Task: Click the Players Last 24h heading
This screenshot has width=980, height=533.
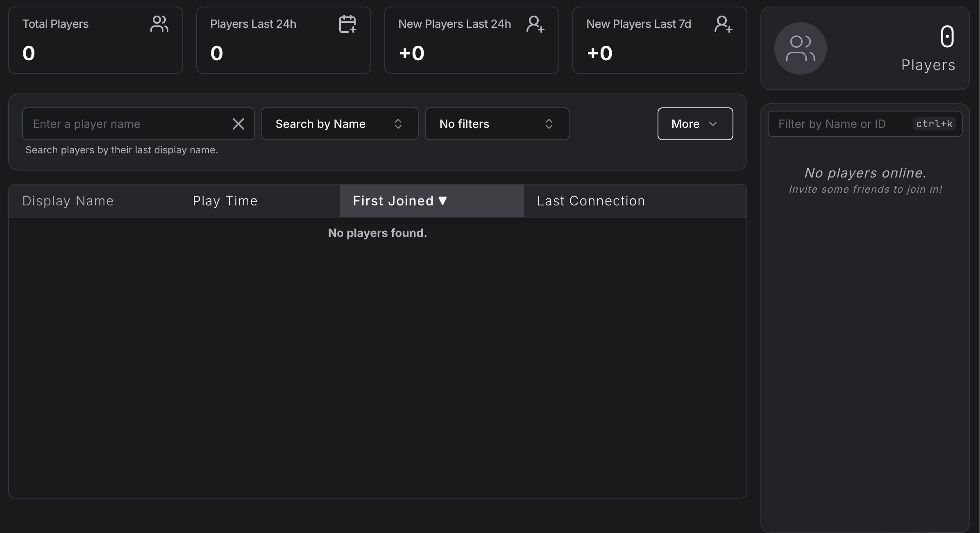Action: click(x=253, y=24)
